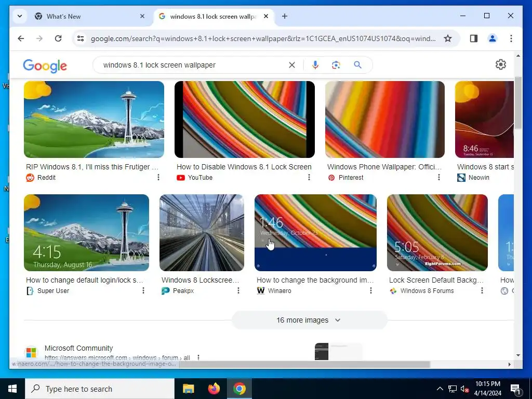Open site information icon in address bar
The height and width of the screenshot is (399, 532).
point(81,38)
